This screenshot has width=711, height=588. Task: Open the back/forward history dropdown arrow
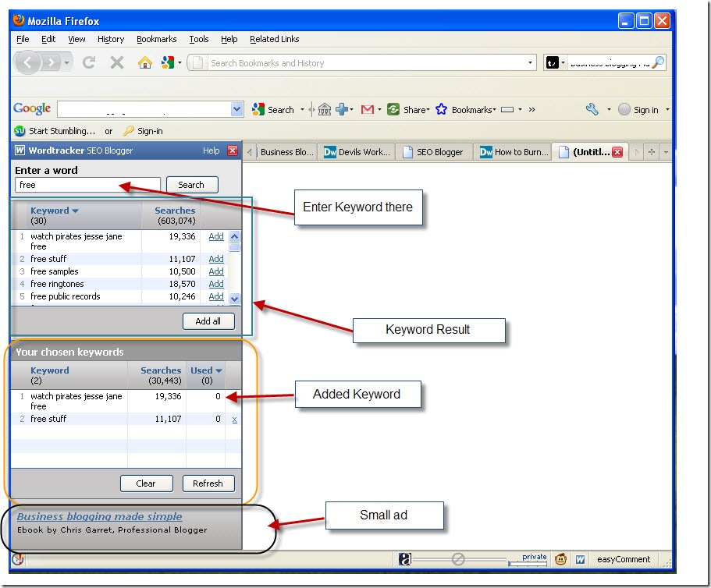click(66, 62)
